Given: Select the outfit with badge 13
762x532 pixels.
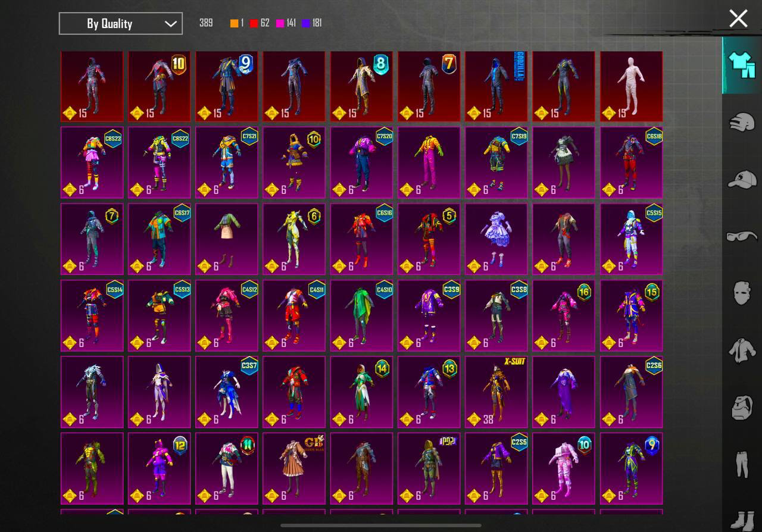Looking at the screenshot, I should tap(429, 392).
